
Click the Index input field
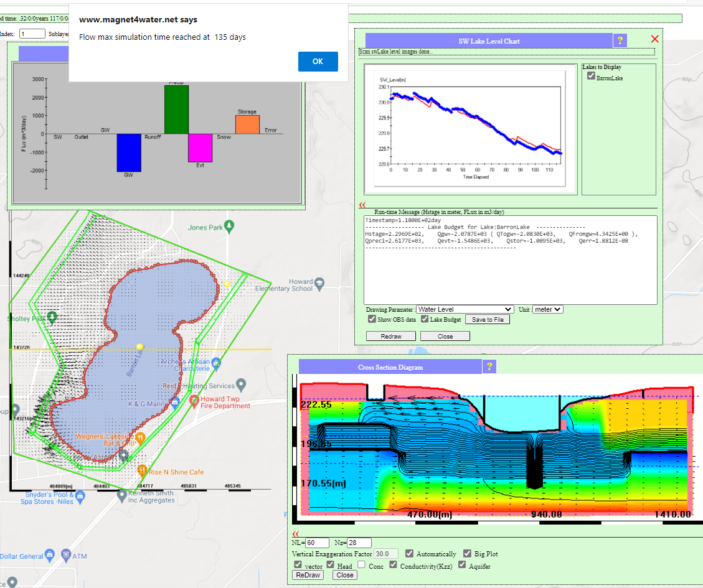[32, 34]
